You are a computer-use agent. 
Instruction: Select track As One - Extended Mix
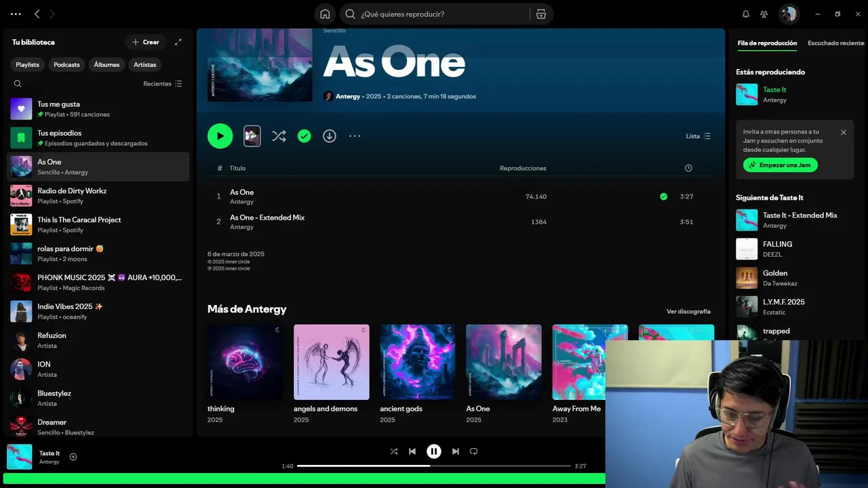point(460,222)
